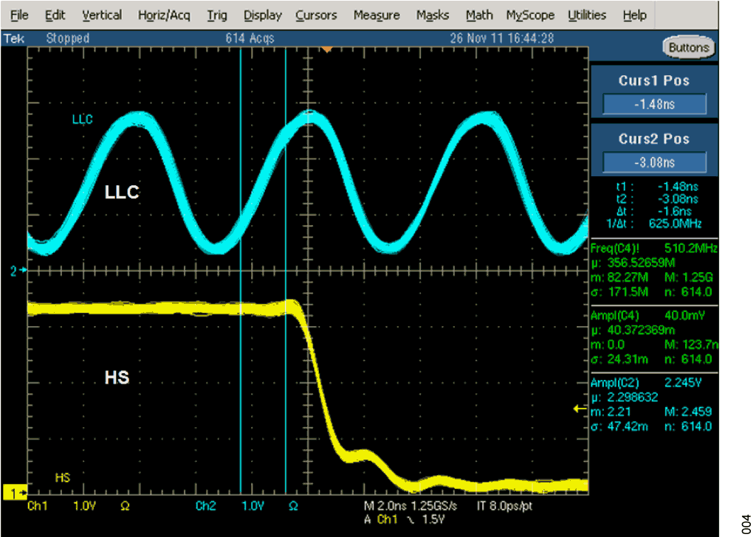Click the Curs2 Pos value field
Screen dimensions: 756x537
coord(654,162)
